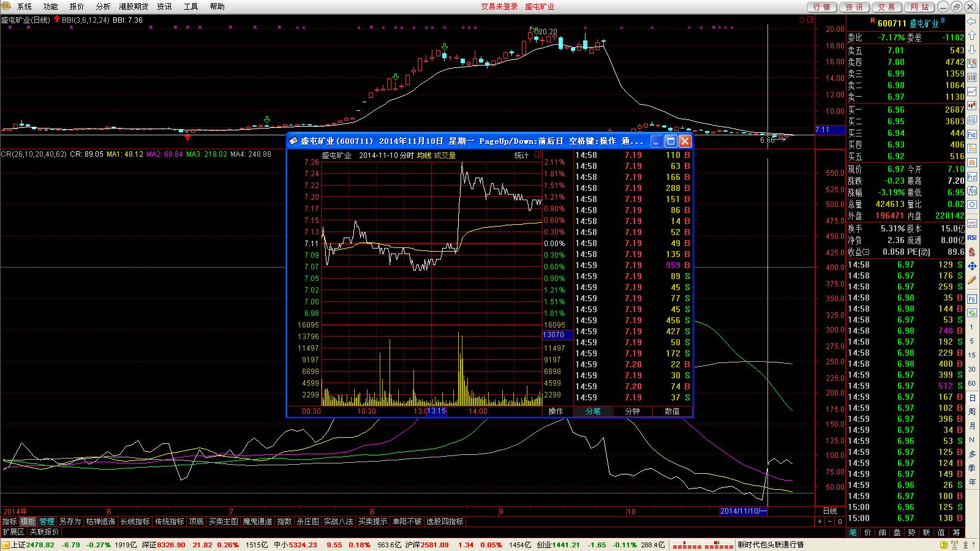
Task: Switch to the 价 tab below tick list
Action: (868, 533)
